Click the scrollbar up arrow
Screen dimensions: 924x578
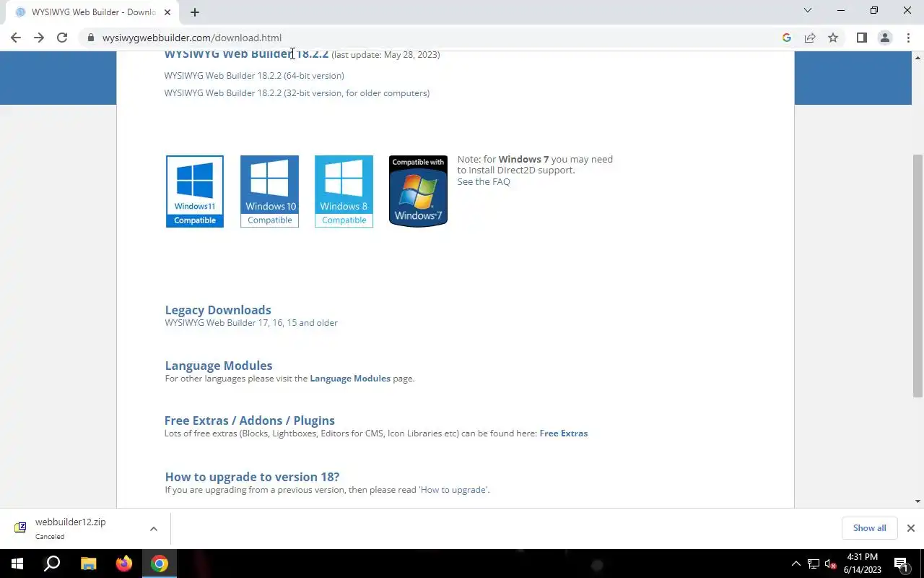coord(918,57)
